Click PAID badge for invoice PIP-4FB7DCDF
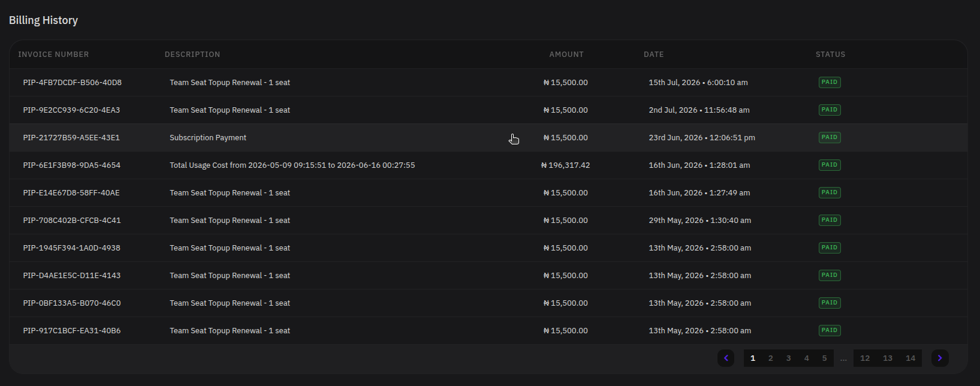This screenshot has height=386, width=980. click(x=830, y=82)
